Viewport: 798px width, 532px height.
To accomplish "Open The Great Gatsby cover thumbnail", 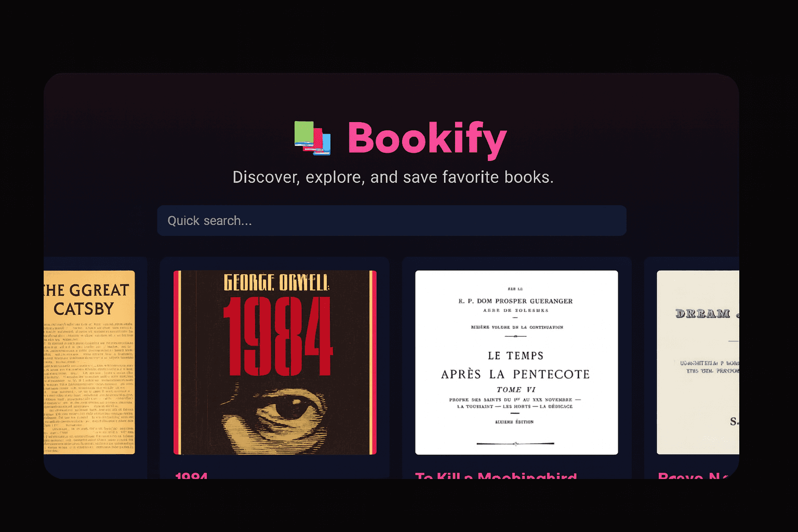I will [89, 363].
